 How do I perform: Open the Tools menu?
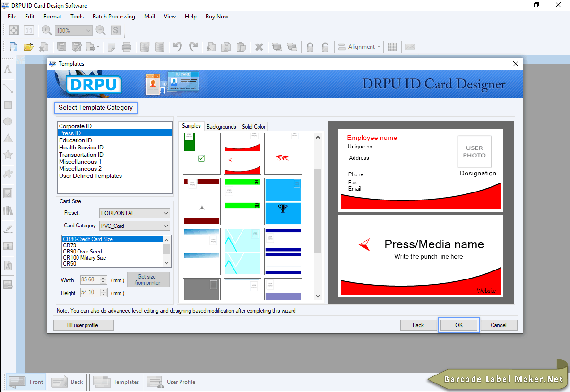[77, 17]
